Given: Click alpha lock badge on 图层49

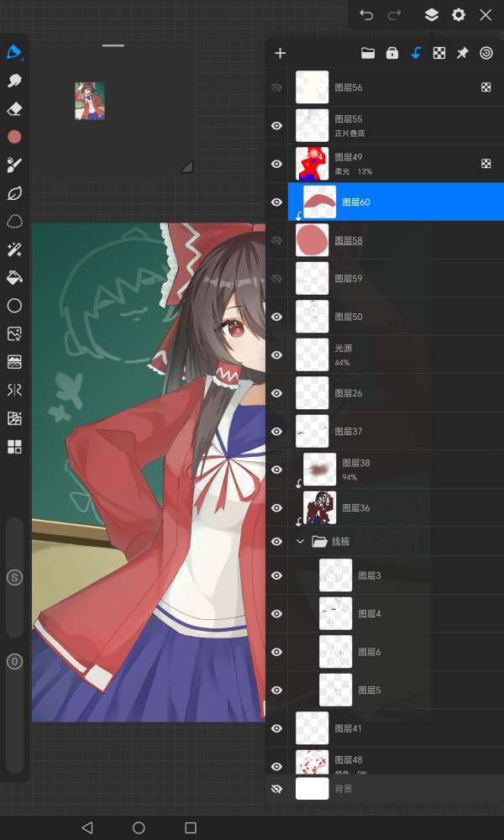Looking at the screenshot, I should (x=486, y=164).
